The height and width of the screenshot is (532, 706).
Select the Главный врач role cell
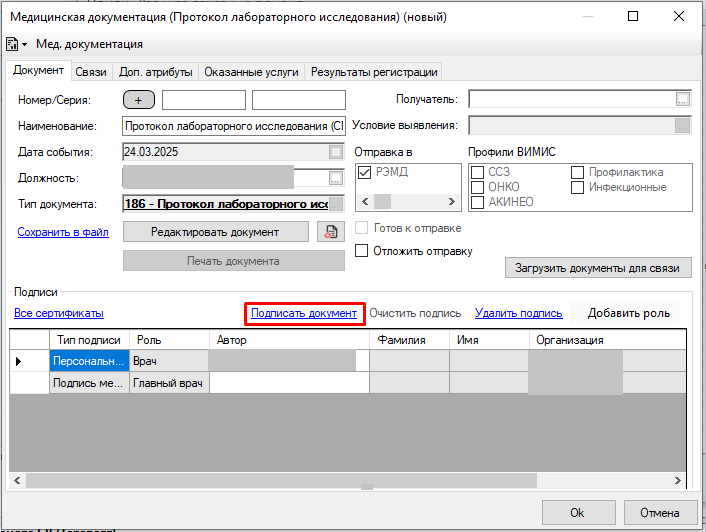point(169,383)
